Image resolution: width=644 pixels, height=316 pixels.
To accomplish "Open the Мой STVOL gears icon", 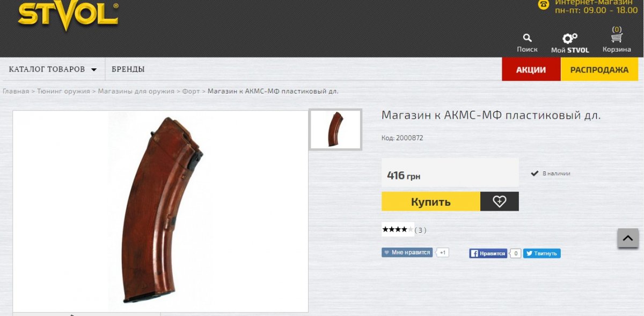I will 569,39.
